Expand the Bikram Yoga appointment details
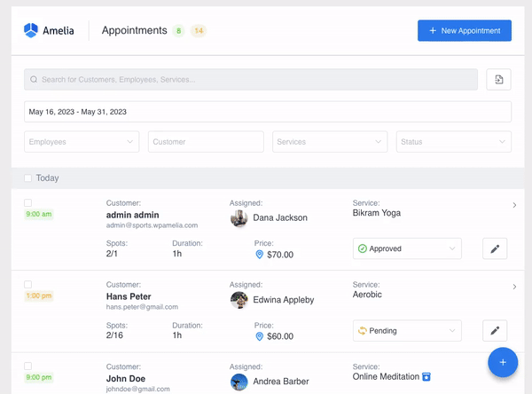This screenshot has height=394, width=532. [514, 205]
